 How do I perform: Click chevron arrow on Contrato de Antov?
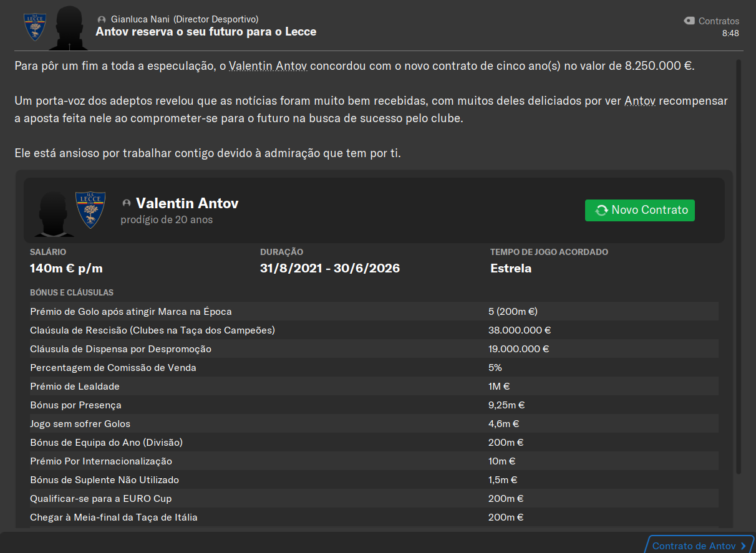click(x=744, y=546)
